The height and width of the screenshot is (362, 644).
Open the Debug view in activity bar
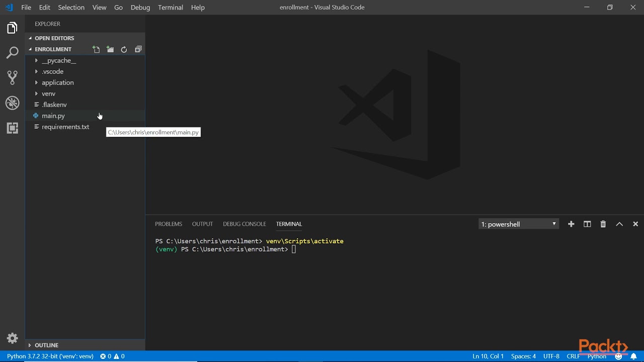[12, 103]
